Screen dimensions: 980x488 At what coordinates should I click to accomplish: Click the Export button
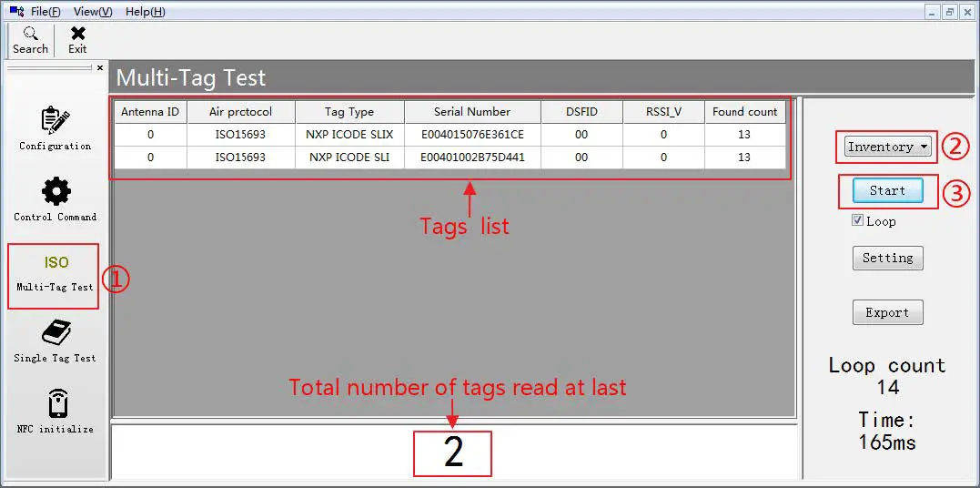pos(887,312)
